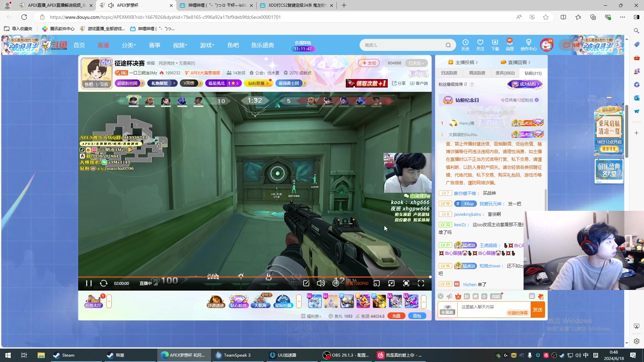Viewport: 644px width, 362px height.
Task: Expand 视频 video dropdown in nav
Action: click(x=180, y=45)
